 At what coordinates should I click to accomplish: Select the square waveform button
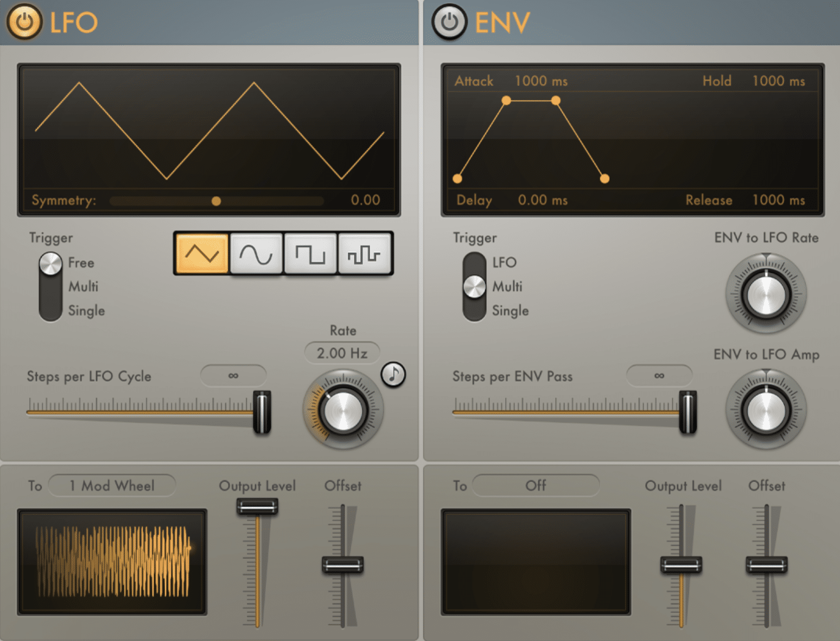coord(310,253)
